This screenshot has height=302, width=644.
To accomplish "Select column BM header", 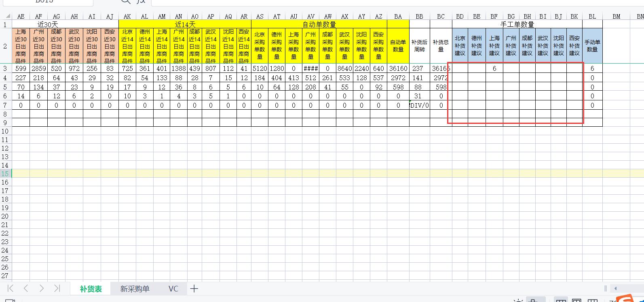I will tap(616, 17).
